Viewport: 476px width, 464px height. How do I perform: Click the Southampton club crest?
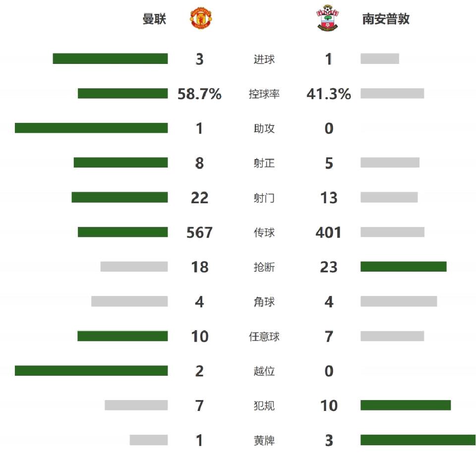click(327, 18)
